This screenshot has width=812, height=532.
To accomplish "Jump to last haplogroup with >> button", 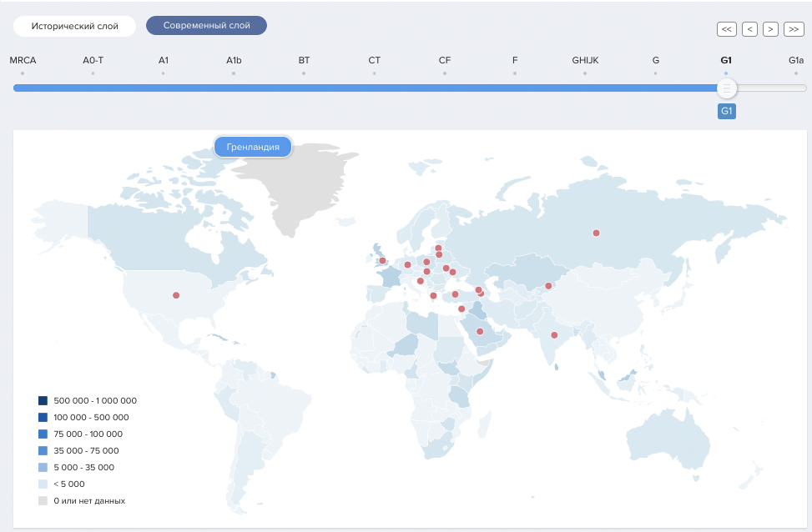I will pos(794,29).
